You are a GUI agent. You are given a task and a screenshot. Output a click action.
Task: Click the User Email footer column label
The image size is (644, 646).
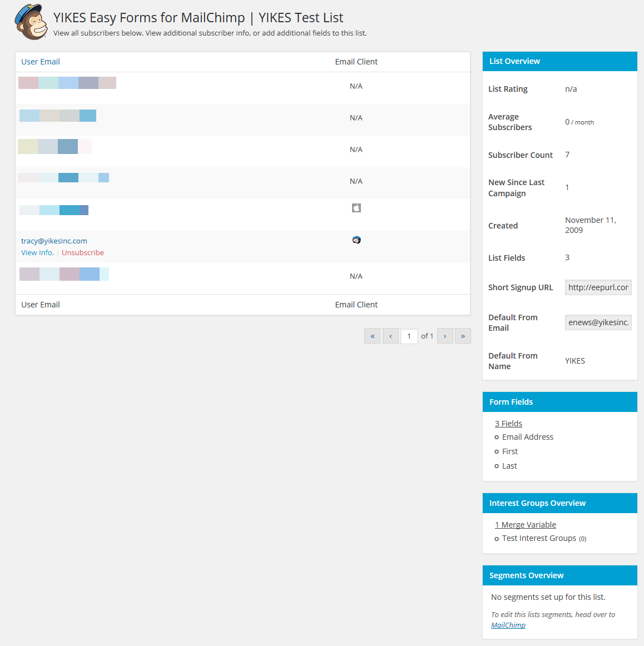click(41, 305)
